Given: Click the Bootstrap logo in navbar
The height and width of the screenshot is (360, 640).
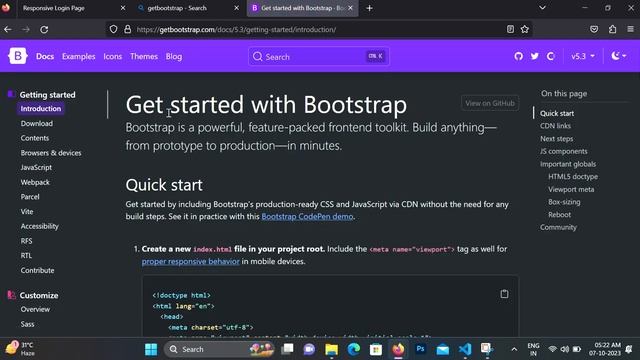Looking at the screenshot, I should pyautogui.click(x=18, y=56).
